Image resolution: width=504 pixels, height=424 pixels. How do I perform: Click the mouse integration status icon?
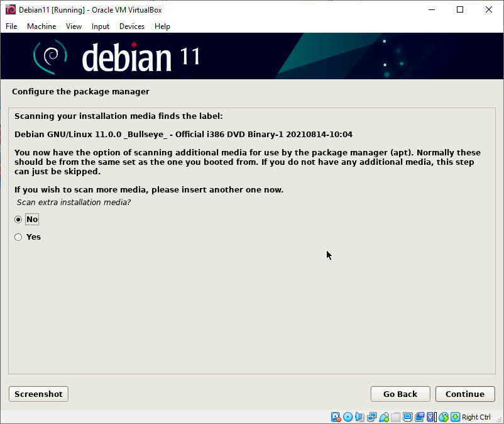pyautogui.click(x=444, y=417)
